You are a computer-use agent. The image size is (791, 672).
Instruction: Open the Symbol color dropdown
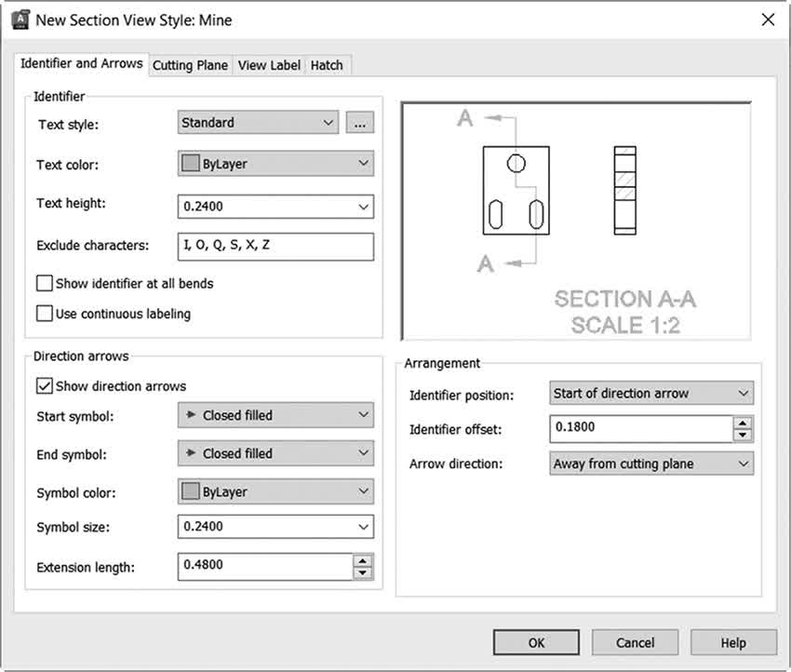point(275,491)
